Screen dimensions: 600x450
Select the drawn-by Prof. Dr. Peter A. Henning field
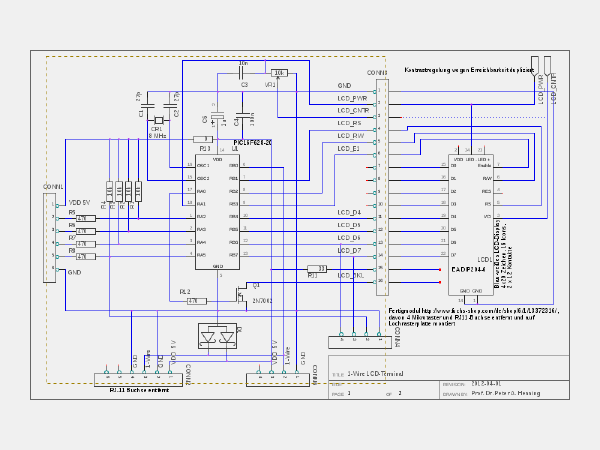505,393
